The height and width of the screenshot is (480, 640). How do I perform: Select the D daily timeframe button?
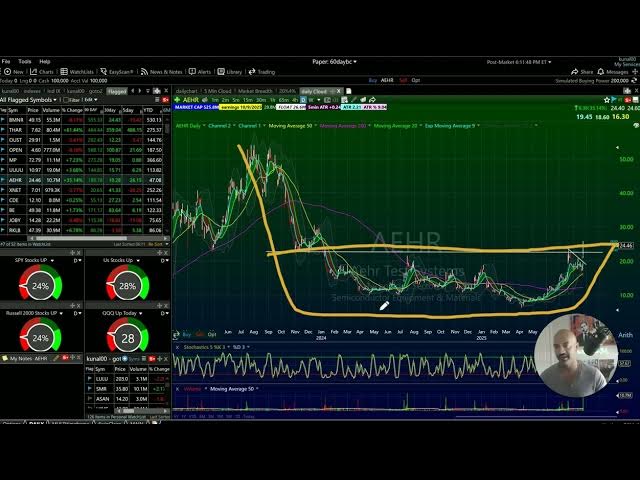click(x=303, y=100)
